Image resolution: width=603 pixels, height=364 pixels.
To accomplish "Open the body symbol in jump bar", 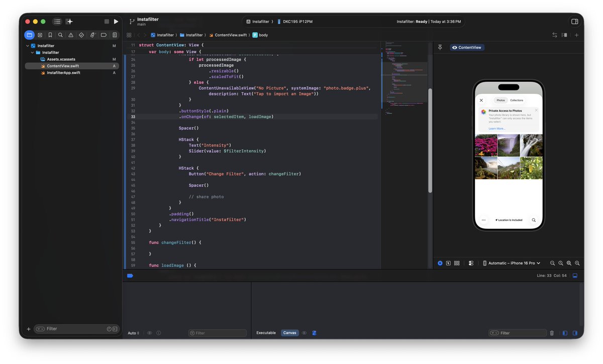I will pos(260,35).
